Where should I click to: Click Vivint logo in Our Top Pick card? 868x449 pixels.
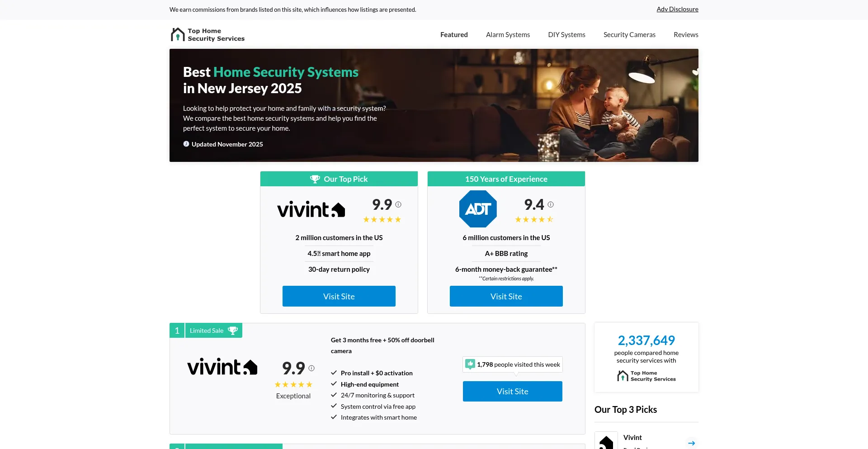(x=311, y=209)
